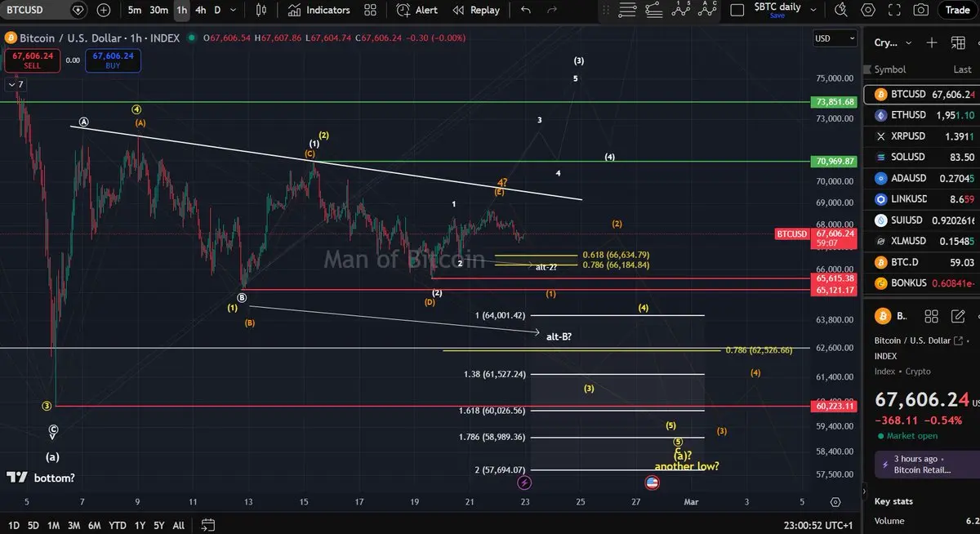Screen dimensions: 980x534
Task: Take a chart snapshot camera icon
Action: [x=921, y=10]
